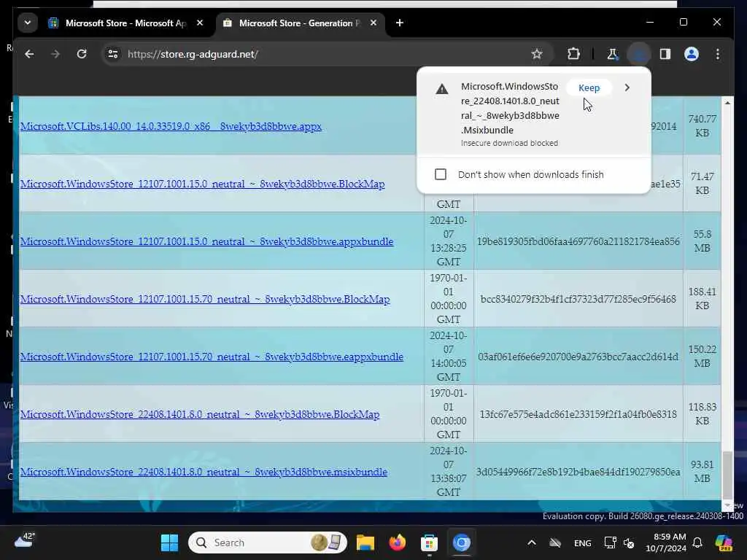This screenshot has height=560, width=747.
Task: Download WindowsStore 12107.1001.15.0 appxbundle link
Action: [206, 241]
